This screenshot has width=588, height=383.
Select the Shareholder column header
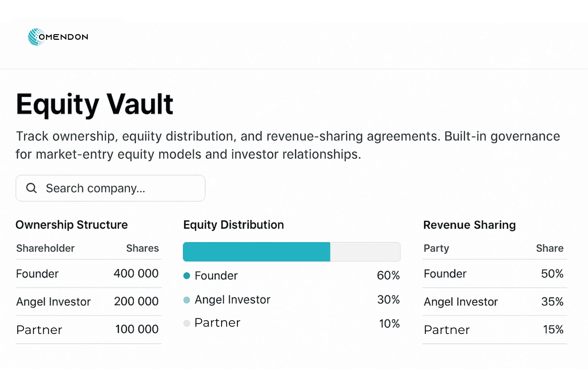click(45, 248)
